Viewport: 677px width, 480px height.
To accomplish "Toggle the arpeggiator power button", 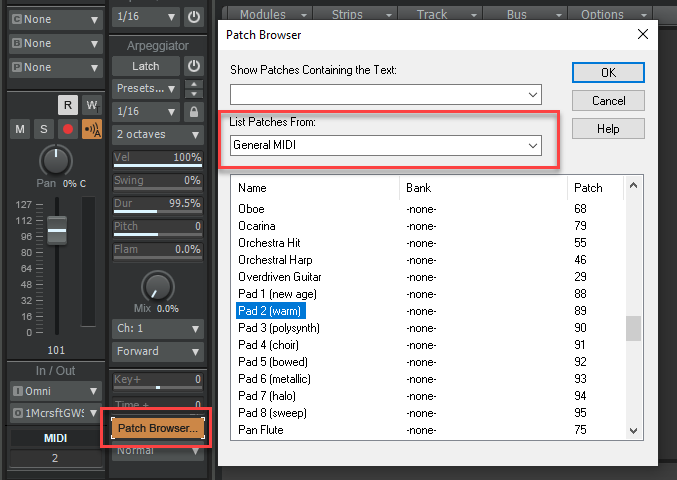I will pyautogui.click(x=194, y=67).
